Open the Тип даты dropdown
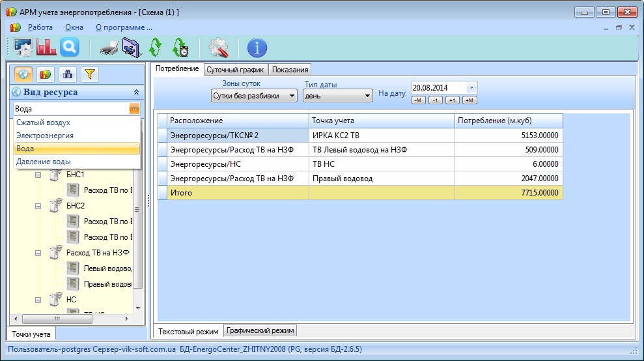 (338, 96)
